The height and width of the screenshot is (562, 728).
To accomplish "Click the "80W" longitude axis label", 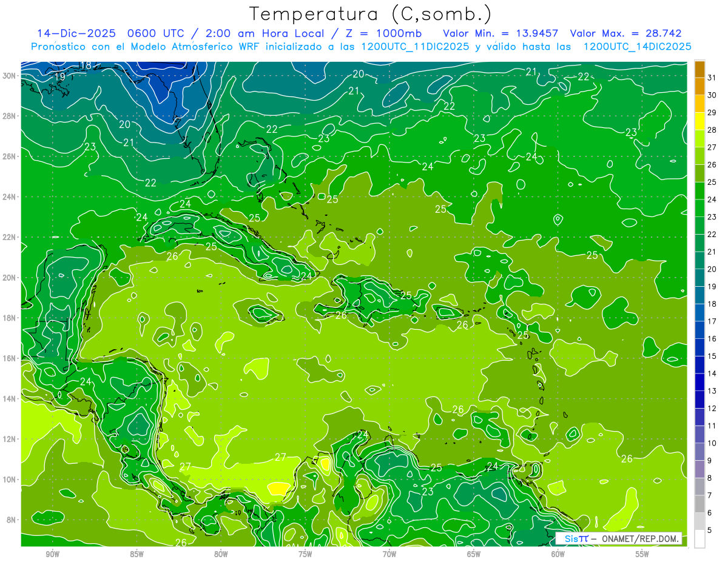I will coord(221,554).
